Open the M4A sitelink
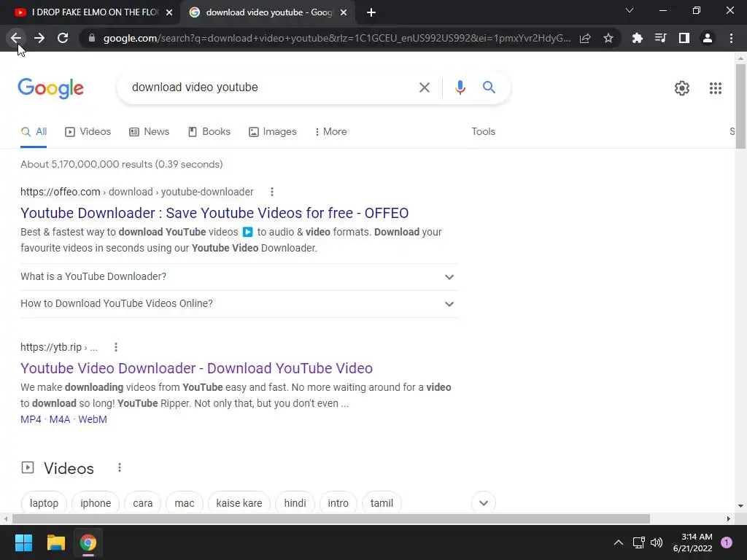Viewport: 747px width, 560px height. coord(60,419)
